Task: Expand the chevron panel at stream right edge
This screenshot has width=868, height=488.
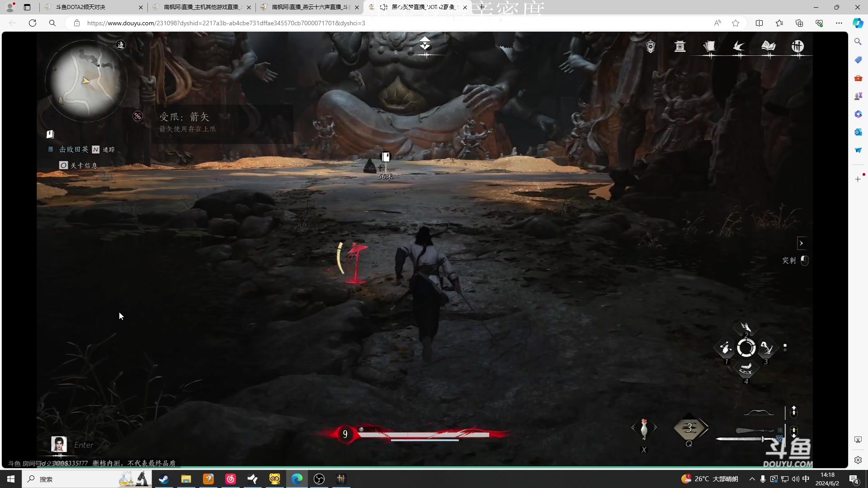Action: coord(801,243)
